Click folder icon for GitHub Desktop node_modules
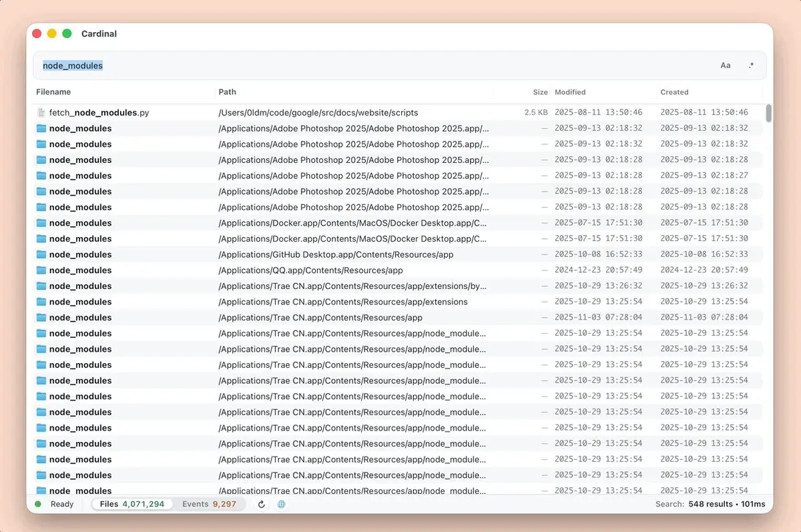 [x=41, y=254]
